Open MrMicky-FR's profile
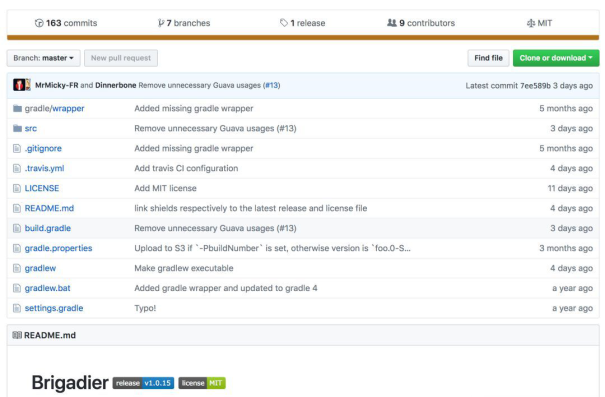The height and width of the screenshot is (397, 605). tap(56, 85)
